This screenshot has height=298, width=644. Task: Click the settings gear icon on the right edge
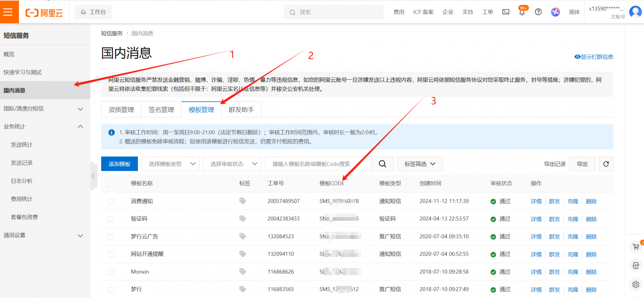(x=636, y=285)
